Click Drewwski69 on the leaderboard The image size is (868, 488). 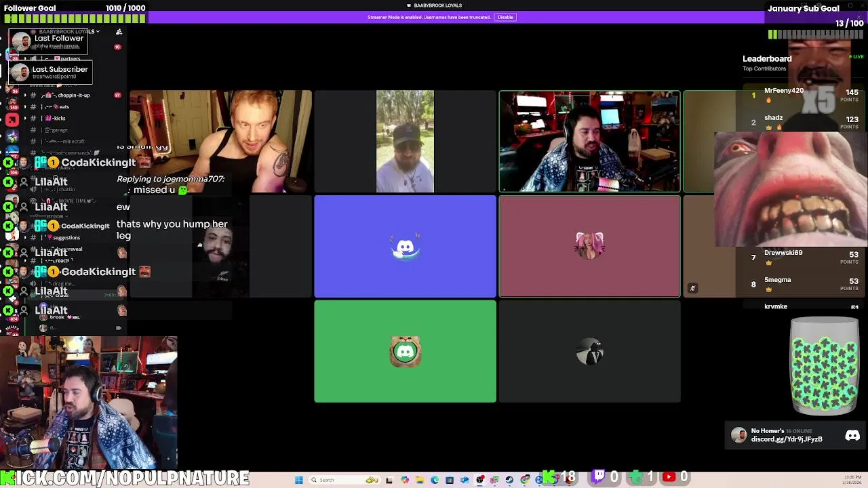tap(783, 253)
